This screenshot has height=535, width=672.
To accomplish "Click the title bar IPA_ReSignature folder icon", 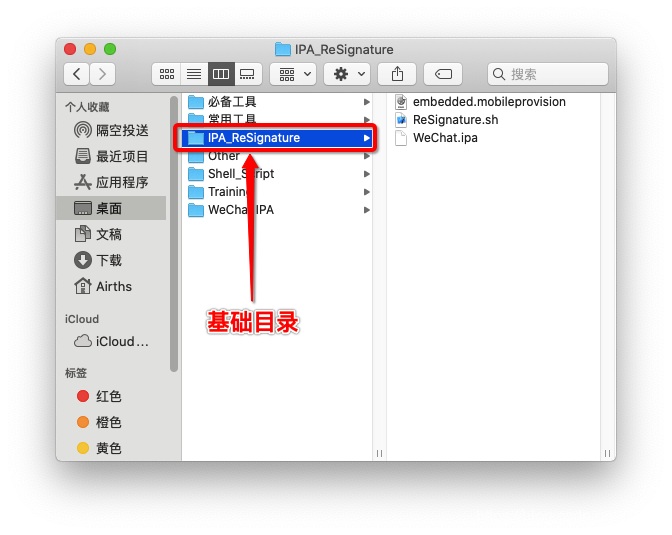I will (x=282, y=49).
